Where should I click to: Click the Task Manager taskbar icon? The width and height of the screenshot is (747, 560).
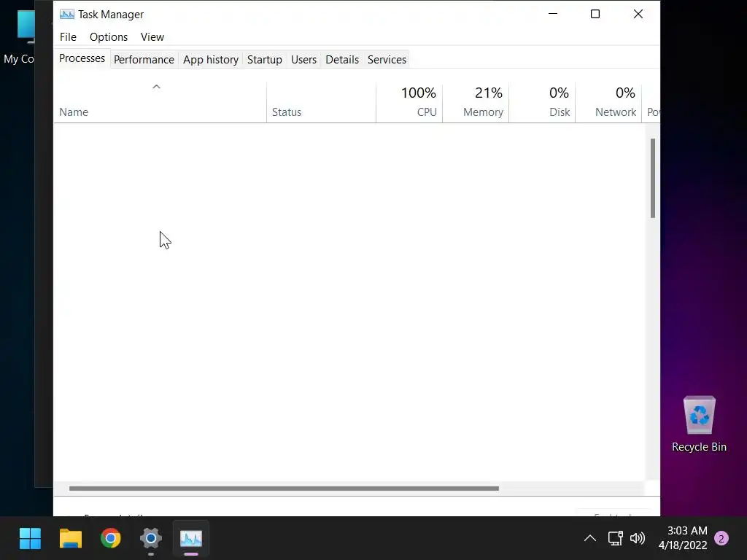pos(191,539)
